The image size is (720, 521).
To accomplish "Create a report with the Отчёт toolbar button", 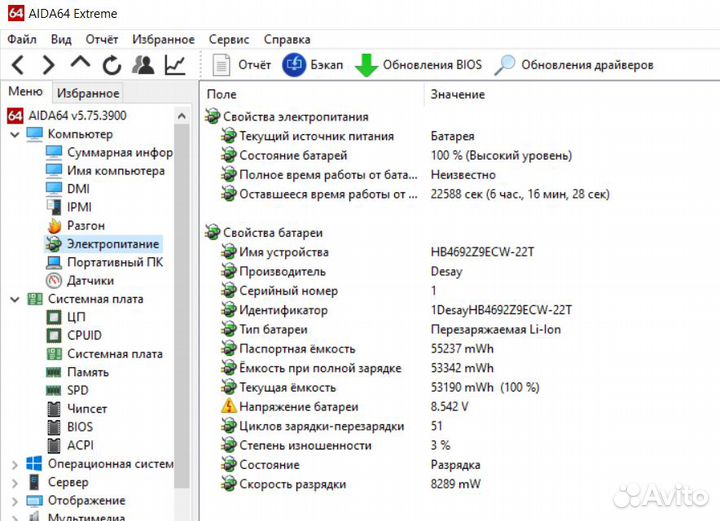I will pyautogui.click(x=242, y=65).
